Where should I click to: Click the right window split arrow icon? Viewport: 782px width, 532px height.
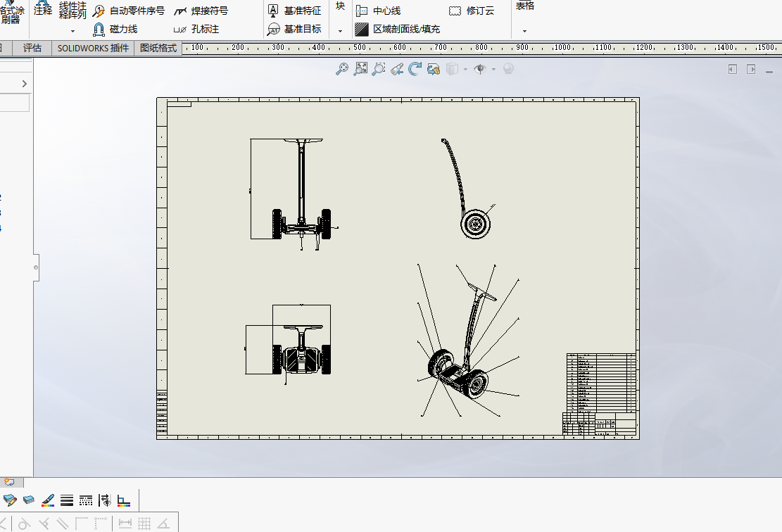pos(751,69)
